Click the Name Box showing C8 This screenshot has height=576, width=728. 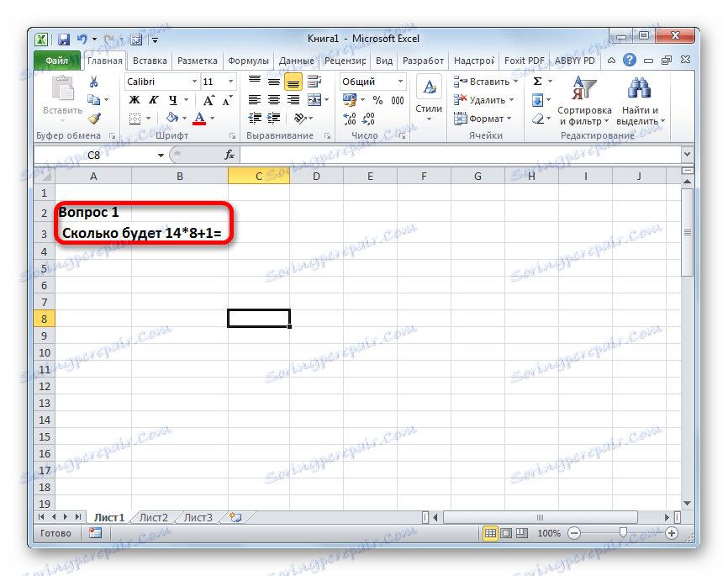94,156
